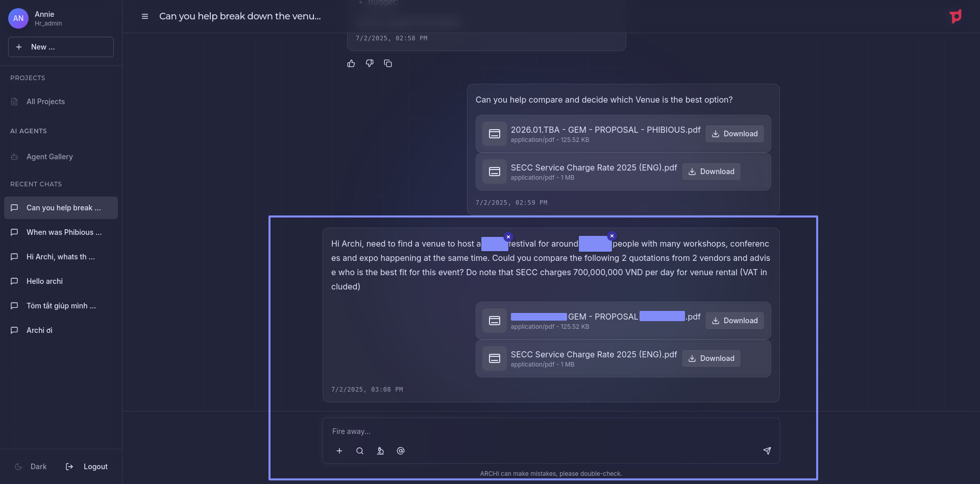This screenshot has width=980, height=484.
Task: Remove the redaction highlight before 'people'
Action: (611, 236)
